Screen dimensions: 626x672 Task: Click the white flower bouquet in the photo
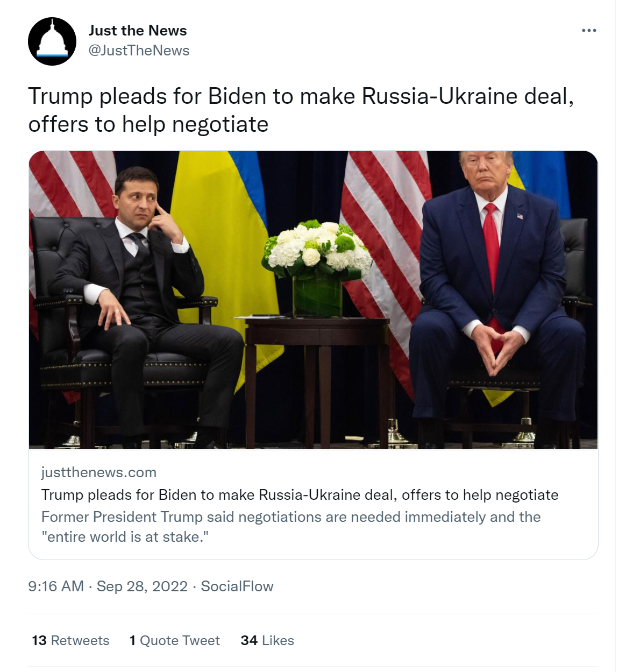[x=317, y=249]
